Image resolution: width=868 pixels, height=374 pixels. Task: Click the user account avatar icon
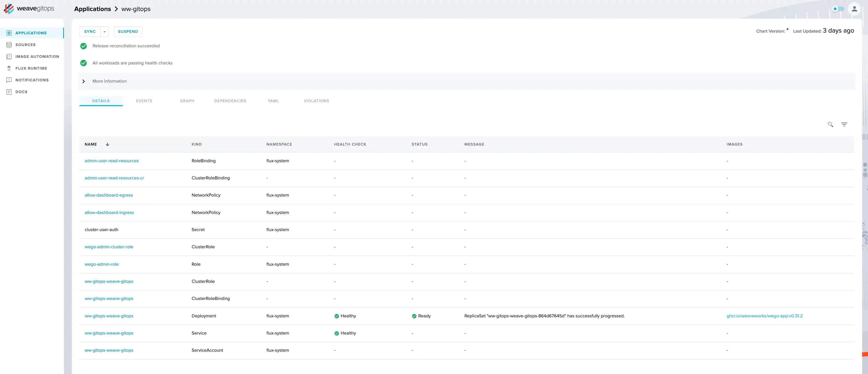coord(854,9)
